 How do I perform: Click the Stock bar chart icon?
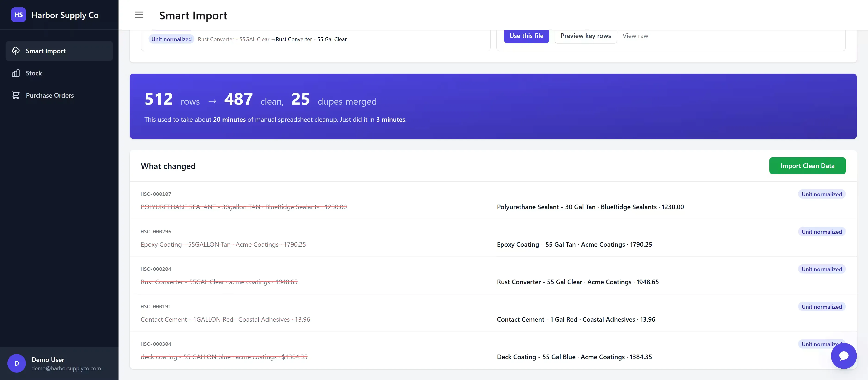[16, 73]
